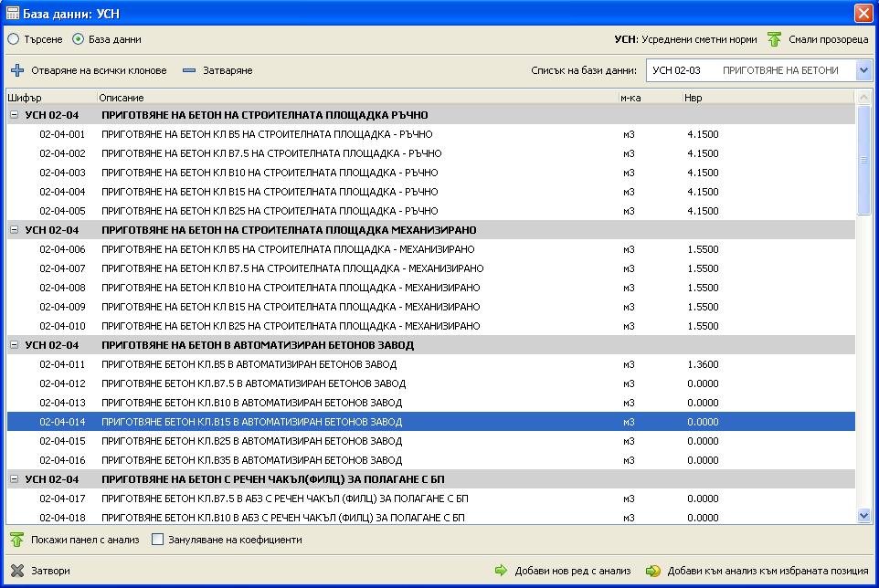Click the icon for 'Добави към анализ към избраната позиция'
The height and width of the screenshot is (588, 879).
(652, 571)
